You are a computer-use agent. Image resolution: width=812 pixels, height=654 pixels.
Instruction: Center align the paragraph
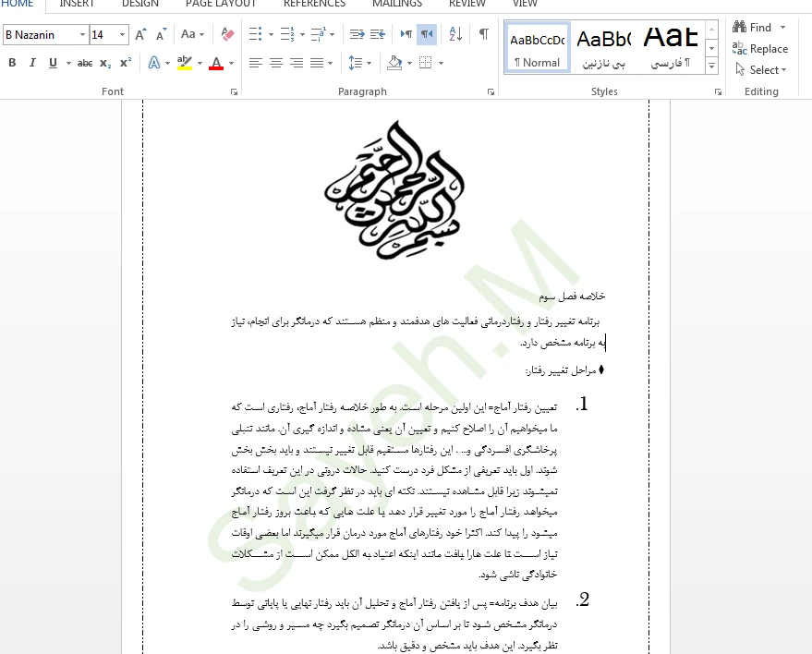(x=275, y=63)
